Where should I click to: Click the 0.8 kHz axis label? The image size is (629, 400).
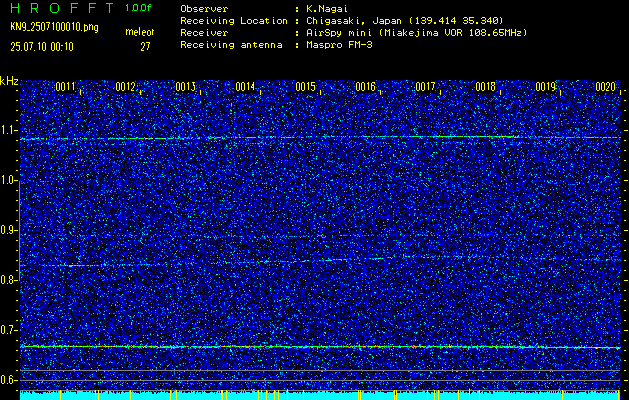tap(9, 280)
